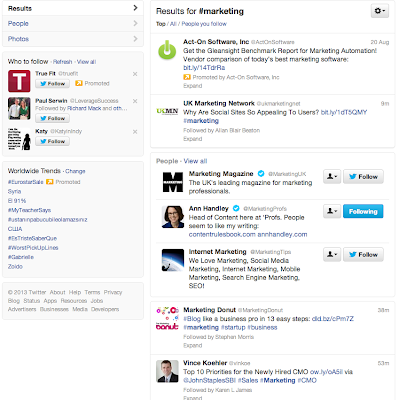Viewport: 399px width, 400px height.
Task: Open user actions dropdown for Marketing Magazine
Action: [332, 177]
